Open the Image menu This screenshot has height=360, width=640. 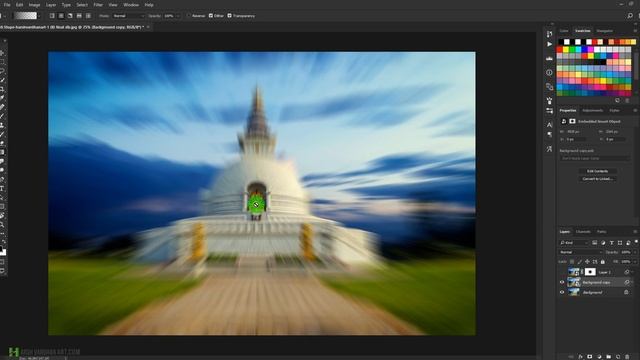pyautogui.click(x=34, y=5)
